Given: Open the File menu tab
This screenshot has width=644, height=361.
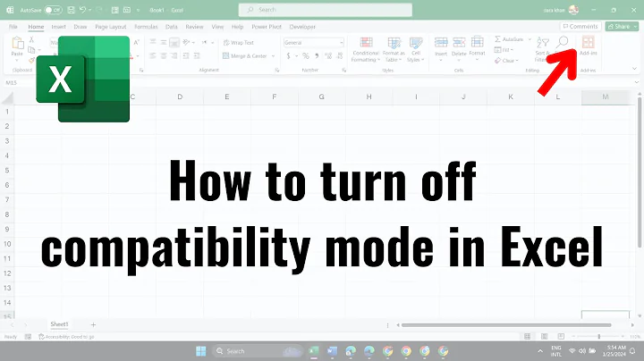Looking at the screenshot, I should 13,27.
